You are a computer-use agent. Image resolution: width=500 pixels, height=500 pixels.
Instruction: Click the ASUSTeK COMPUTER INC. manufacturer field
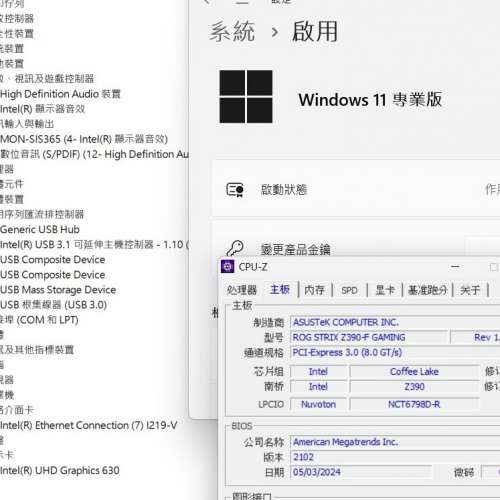[x=395, y=322]
